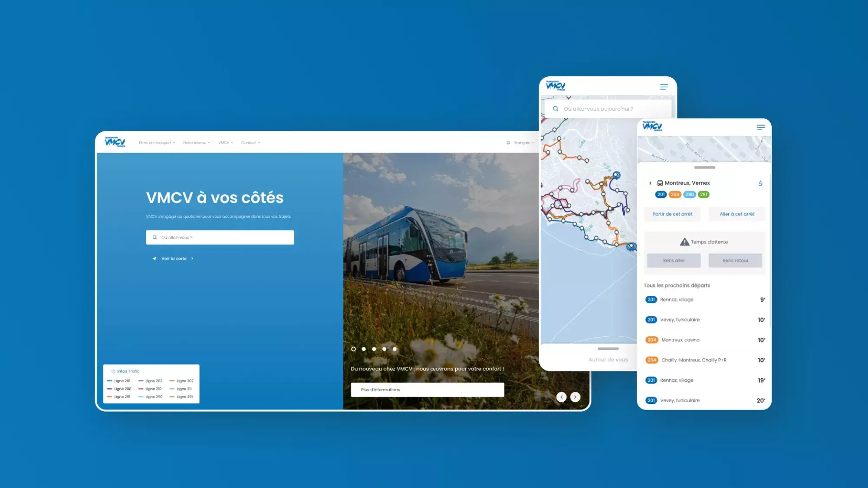Click the Autour de vous panel handle

[608, 349]
